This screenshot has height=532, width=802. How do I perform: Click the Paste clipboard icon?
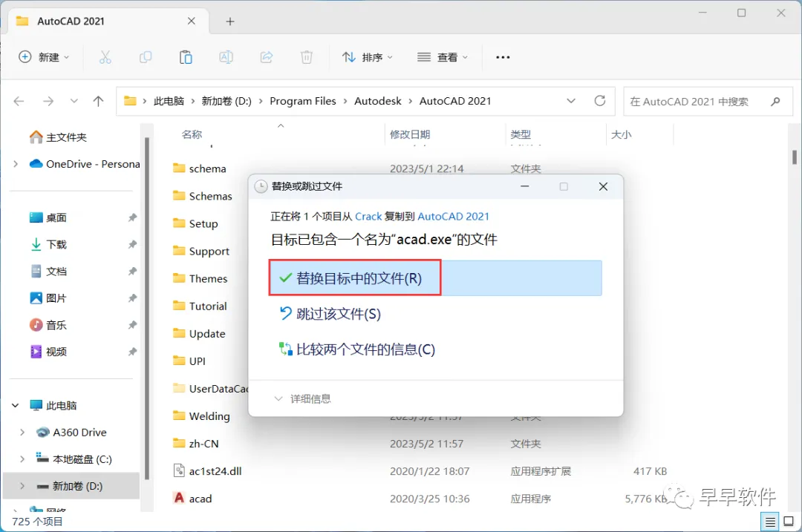[186, 57]
